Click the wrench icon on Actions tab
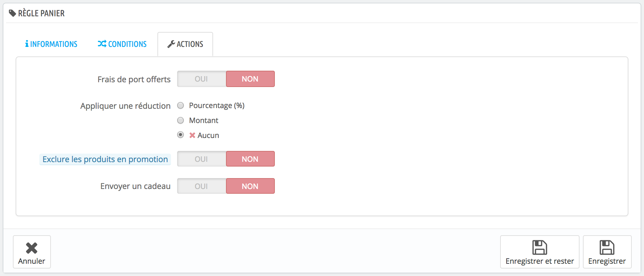This screenshot has width=644, height=276. 171,44
